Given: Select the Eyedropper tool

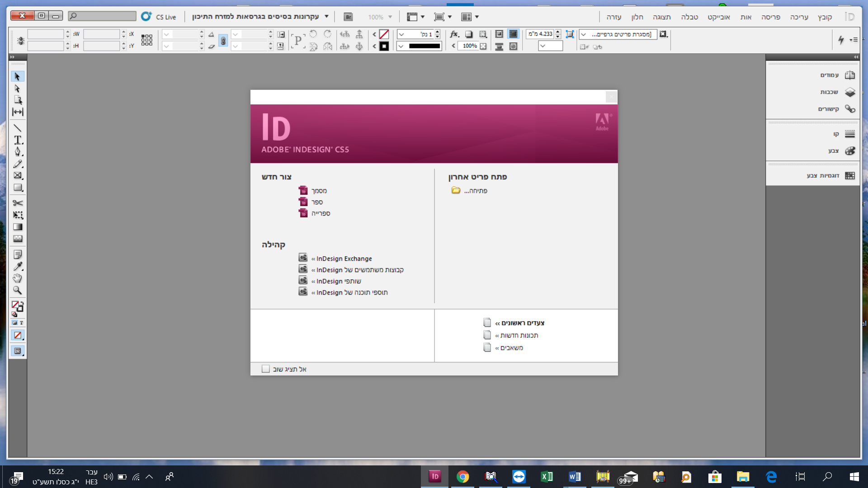Looking at the screenshot, I should point(18,267).
